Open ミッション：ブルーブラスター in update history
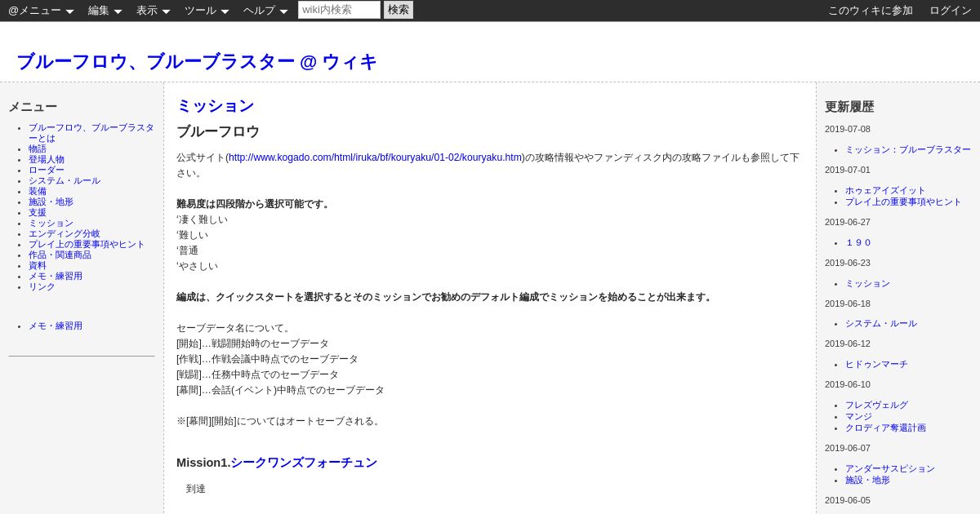 coord(908,150)
